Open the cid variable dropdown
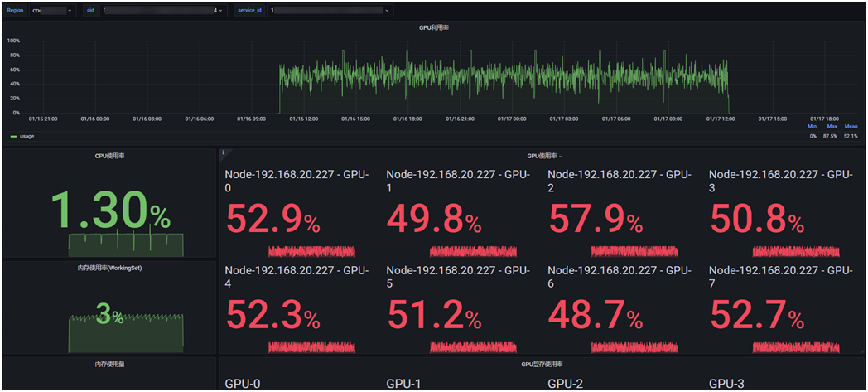 pos(163,11)
